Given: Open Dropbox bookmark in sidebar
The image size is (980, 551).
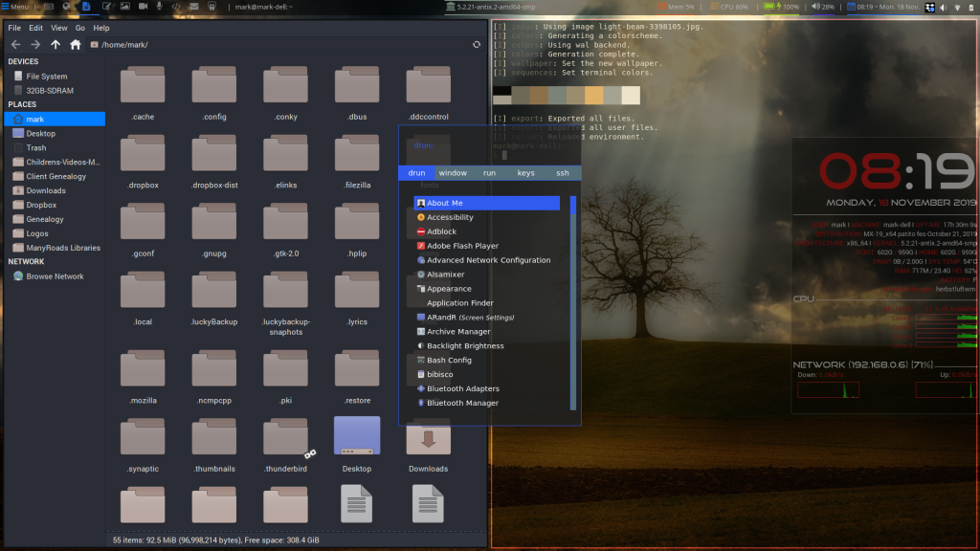Looking at the screenshot, I should [x=55, y=205].
